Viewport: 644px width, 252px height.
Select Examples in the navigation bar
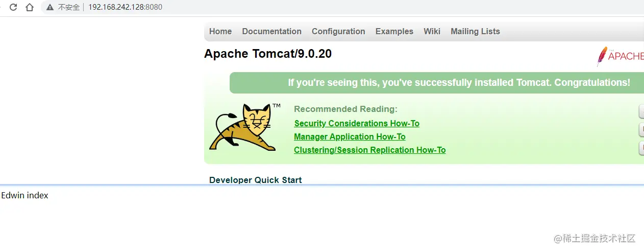tap(394, 31)
